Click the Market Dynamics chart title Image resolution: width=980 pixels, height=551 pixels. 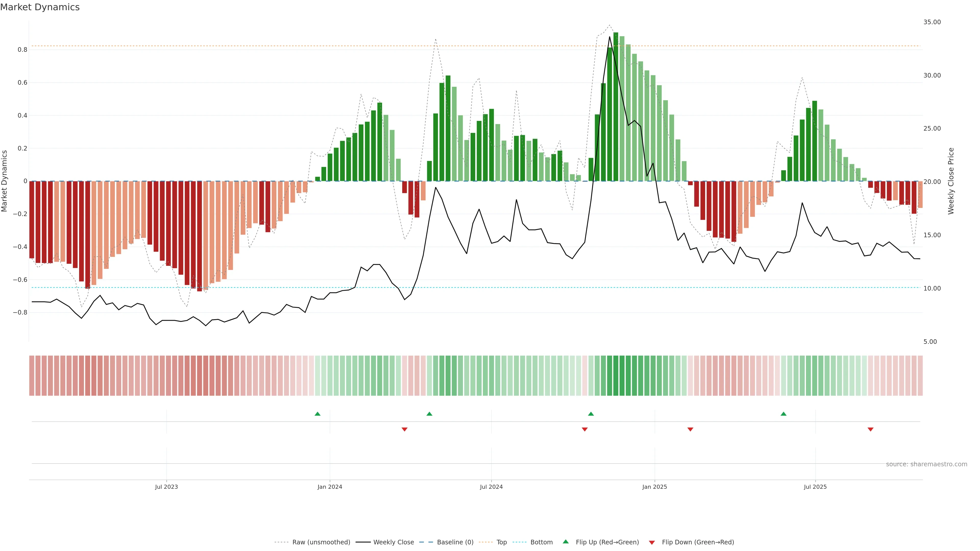pos(40,7)
